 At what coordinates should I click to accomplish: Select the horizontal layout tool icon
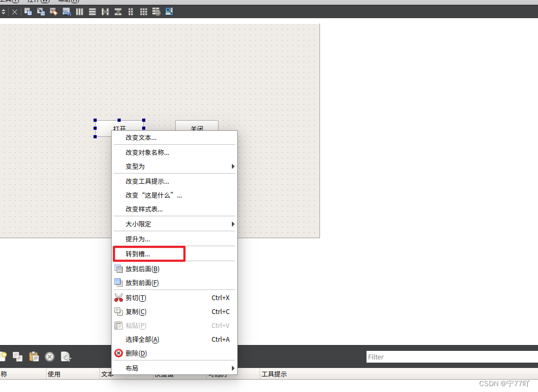(79, 11)
